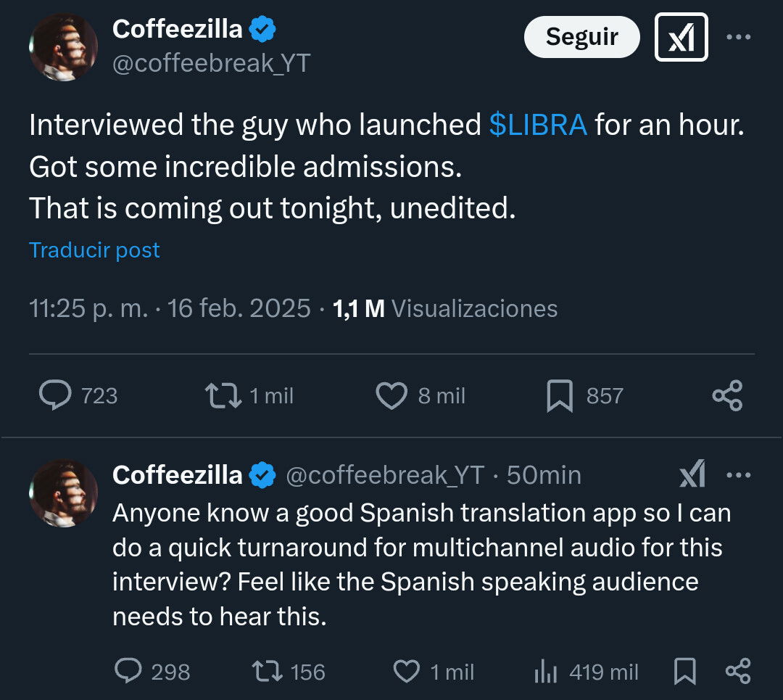
Task: Repost the main Coffeezilla post
Action: point(223,395)
